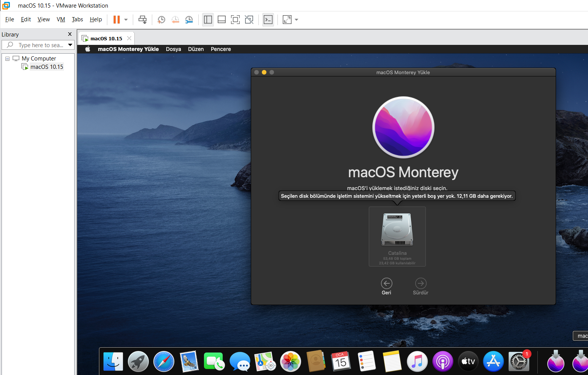Expand the stretch guest options arrow
The width and height of the screenshot is (588, 375).
point(296,19)
